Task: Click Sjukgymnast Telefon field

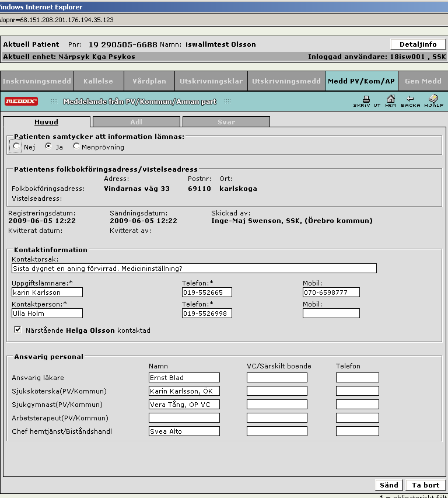Action: [x=358, y=405]
